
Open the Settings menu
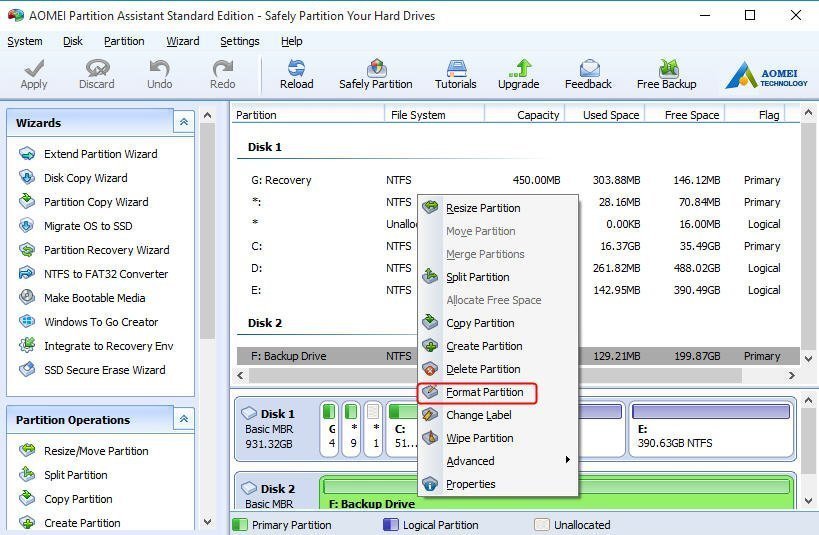coord(240,41)
